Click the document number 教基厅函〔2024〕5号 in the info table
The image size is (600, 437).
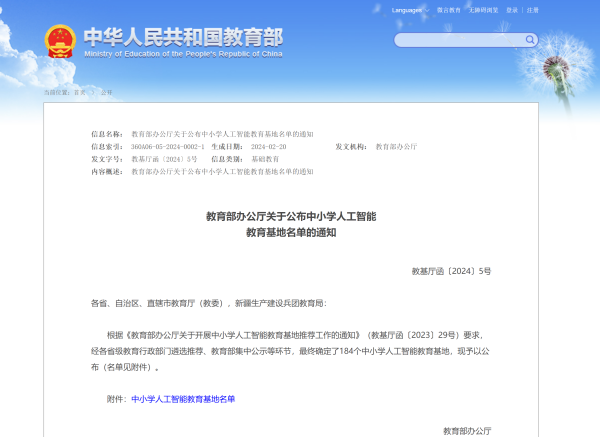pyautogui.click(x=164, y=159)
